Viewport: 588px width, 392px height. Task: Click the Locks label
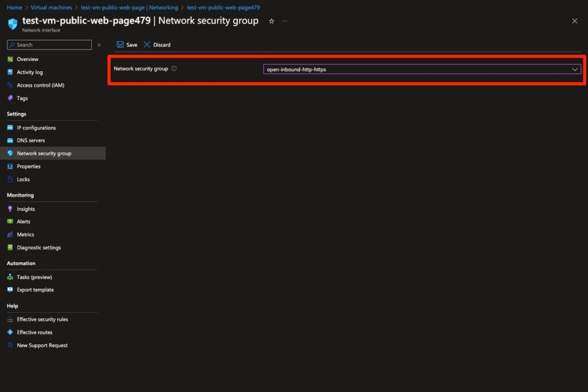coord(23,179)
